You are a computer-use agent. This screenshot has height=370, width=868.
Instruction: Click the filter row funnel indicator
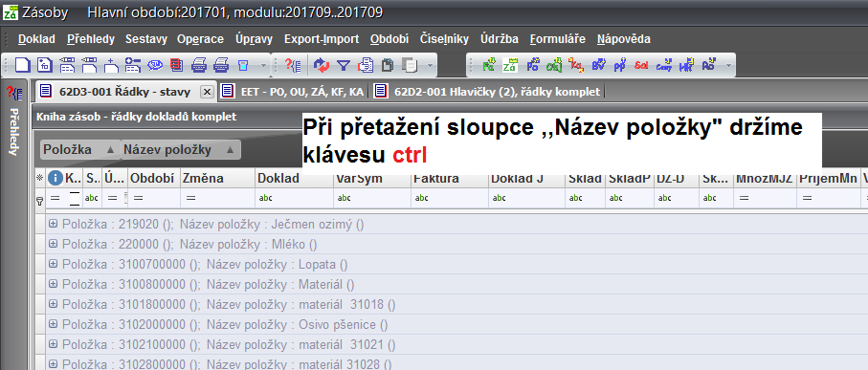pos(40,201)
